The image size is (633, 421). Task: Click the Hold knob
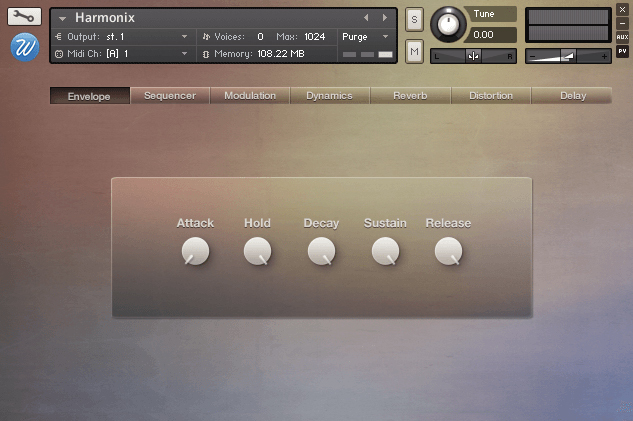258,251
